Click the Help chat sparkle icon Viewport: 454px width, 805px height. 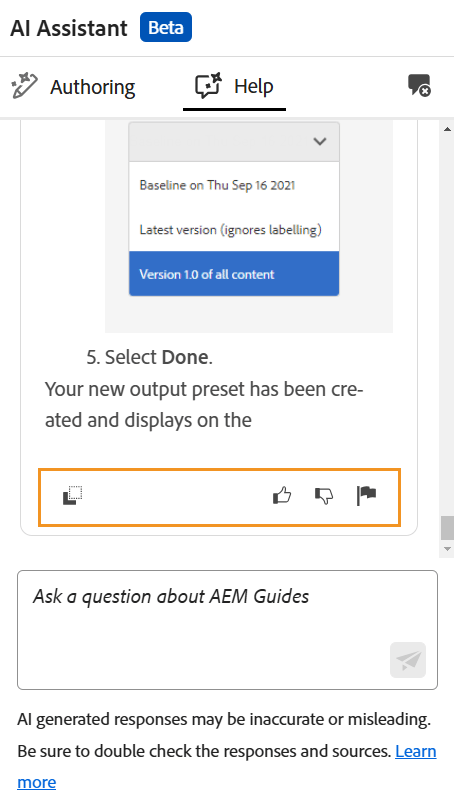(209, 85)
